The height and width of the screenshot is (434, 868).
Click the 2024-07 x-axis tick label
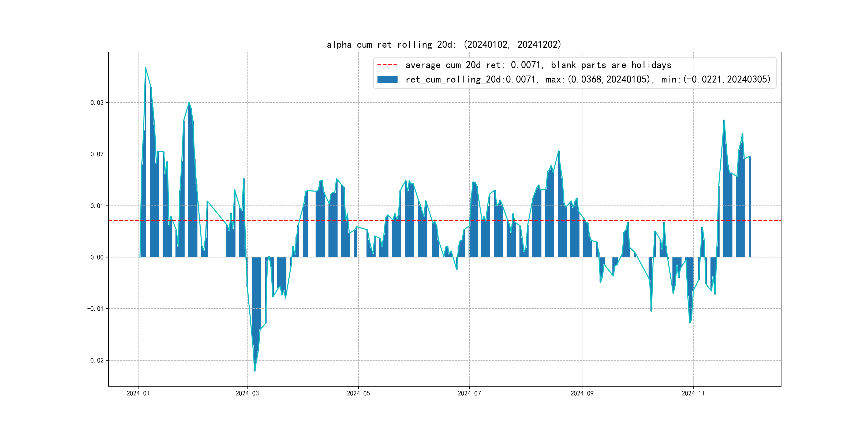click(x=469, y=393)
